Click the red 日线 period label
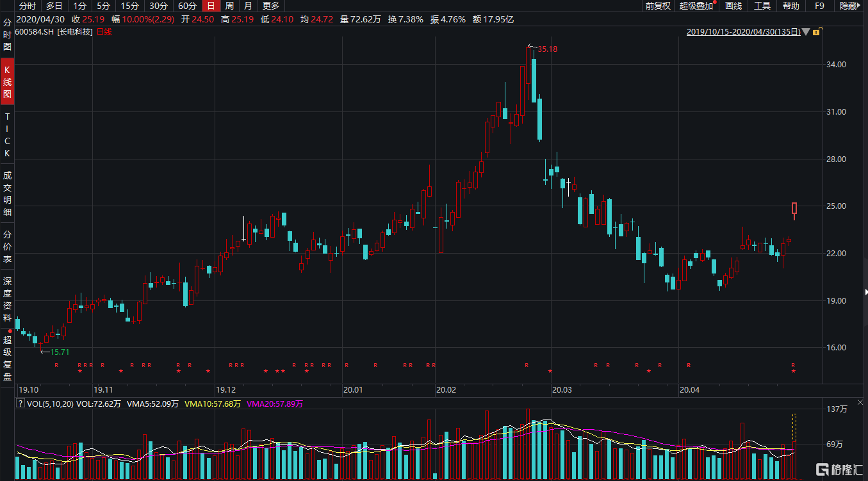The height and width of the screenshot is (481, 868). (x=104, y=31)
